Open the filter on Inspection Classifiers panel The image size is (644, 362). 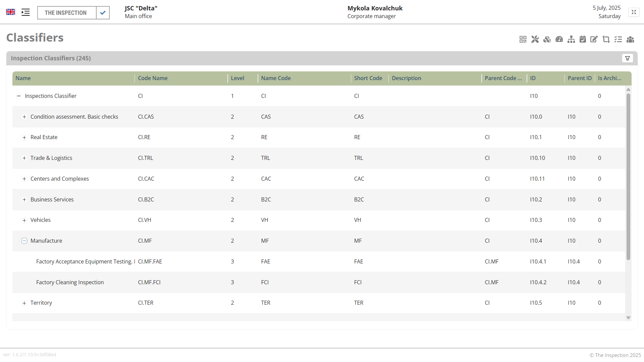pos(628,58)
